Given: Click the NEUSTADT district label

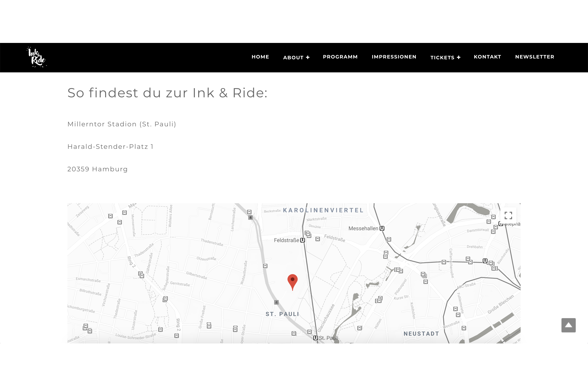Looking at the screenshot, I should point(421,334).
